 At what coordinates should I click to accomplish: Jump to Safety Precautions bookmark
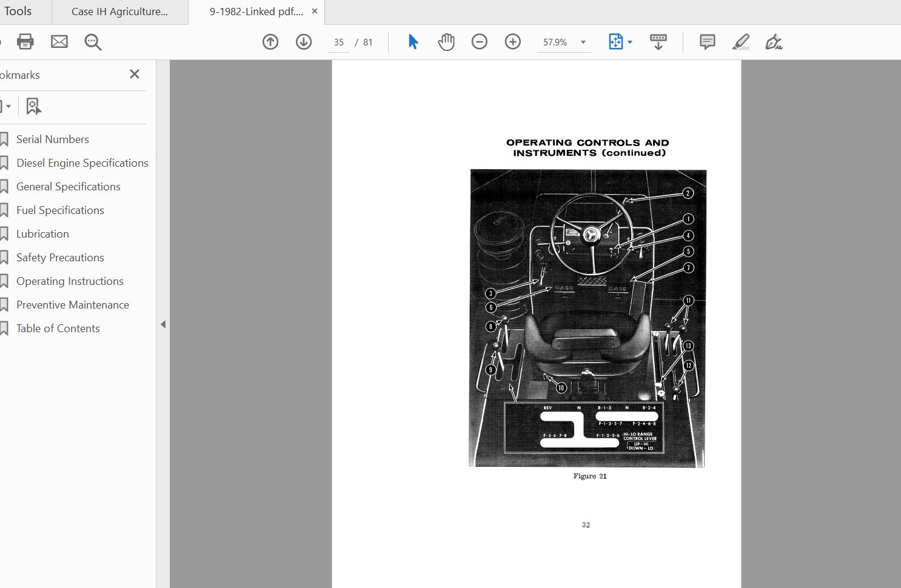coord(60,258)
